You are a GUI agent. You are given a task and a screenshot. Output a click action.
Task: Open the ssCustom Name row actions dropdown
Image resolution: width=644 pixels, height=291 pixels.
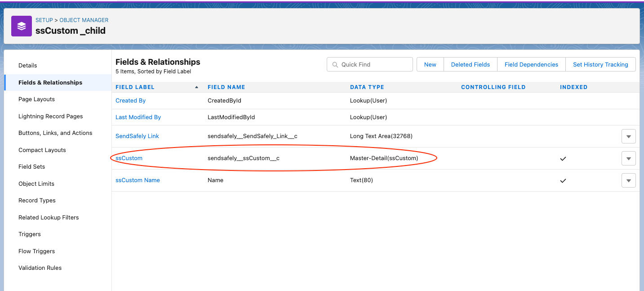coord(628,180)
